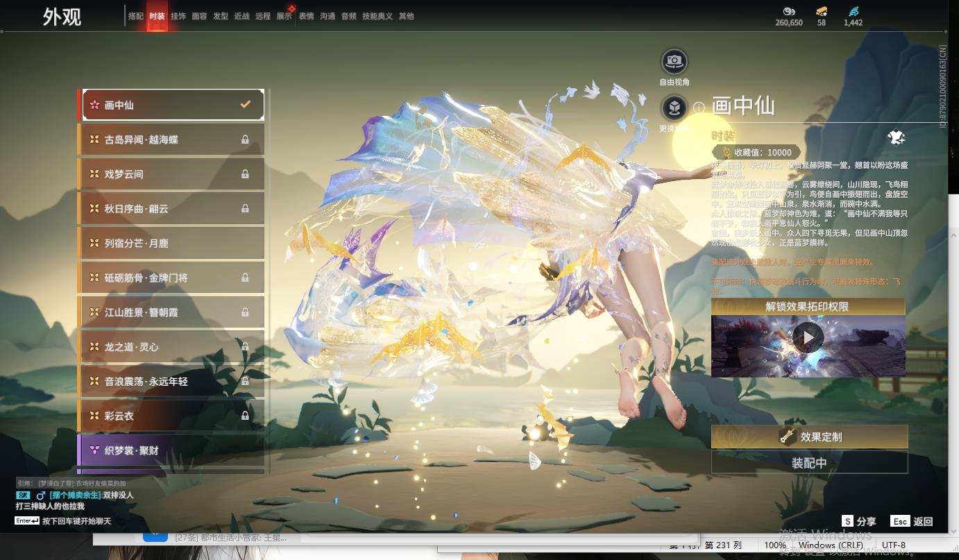Image resolution: width=959 pixels, height=560 pixels.
Task: Open the info icon beside 画中仙 title
Action: tap(699, 108)
